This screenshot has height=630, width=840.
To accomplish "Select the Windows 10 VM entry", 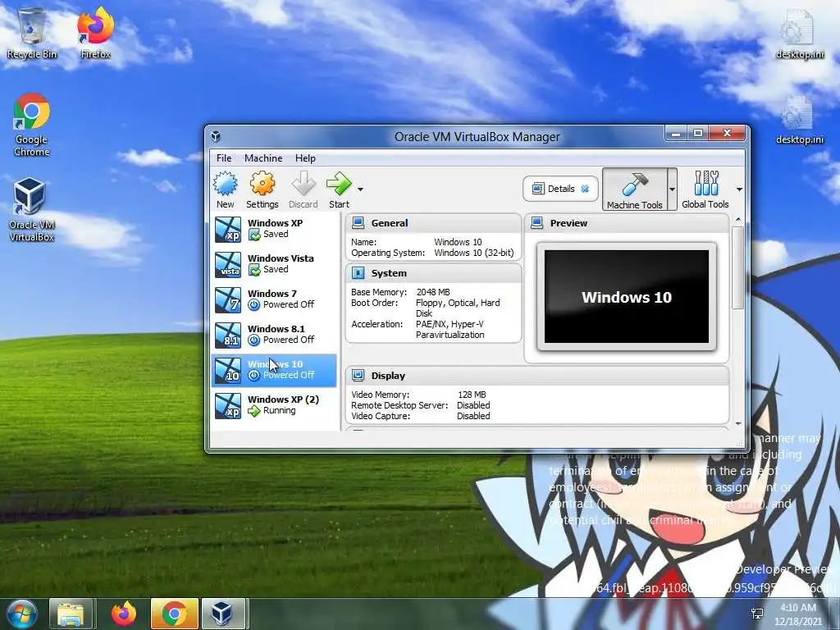I will click(x=274, y=370).
